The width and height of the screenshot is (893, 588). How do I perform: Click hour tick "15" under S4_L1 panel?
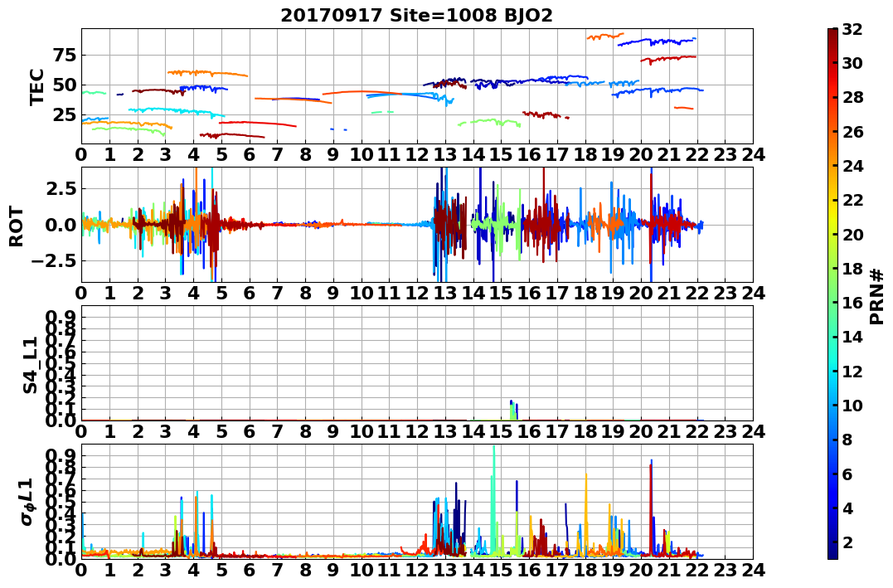click(501, 431)
